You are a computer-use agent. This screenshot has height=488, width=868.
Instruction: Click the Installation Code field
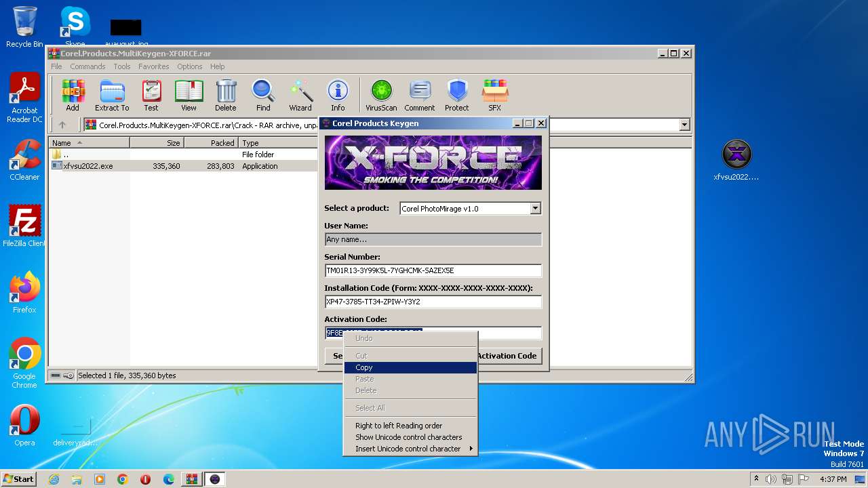[x=433, y=302]
